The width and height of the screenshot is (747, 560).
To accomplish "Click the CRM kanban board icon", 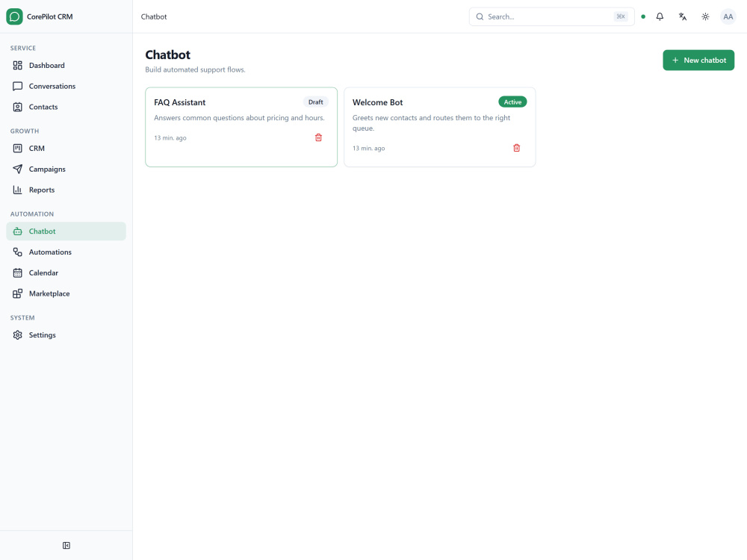I will pos(18,148).
